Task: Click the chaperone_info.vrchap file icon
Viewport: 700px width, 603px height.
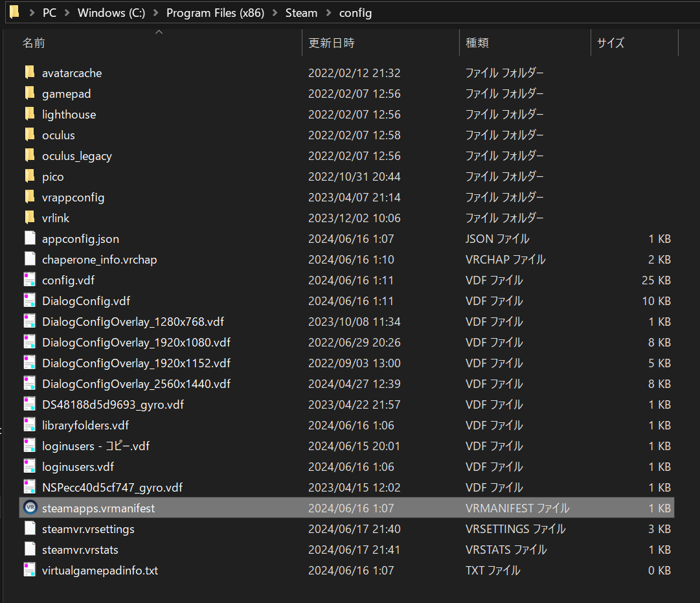Action: click(30, 259)
